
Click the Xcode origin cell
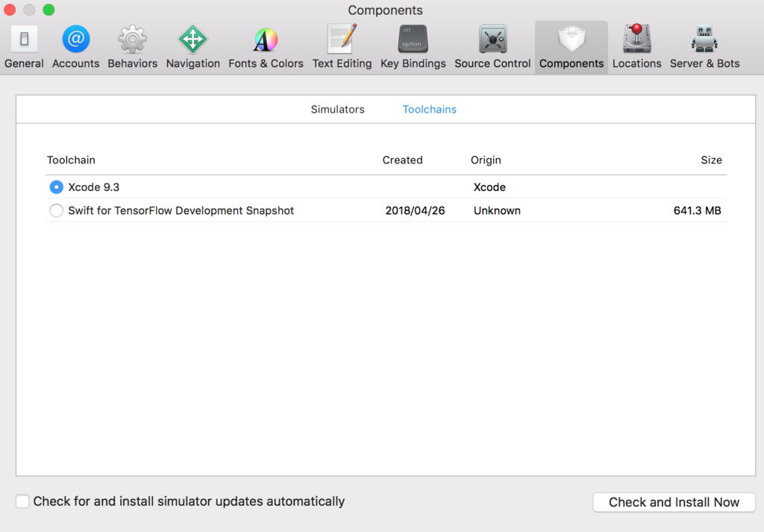point(489,187)
